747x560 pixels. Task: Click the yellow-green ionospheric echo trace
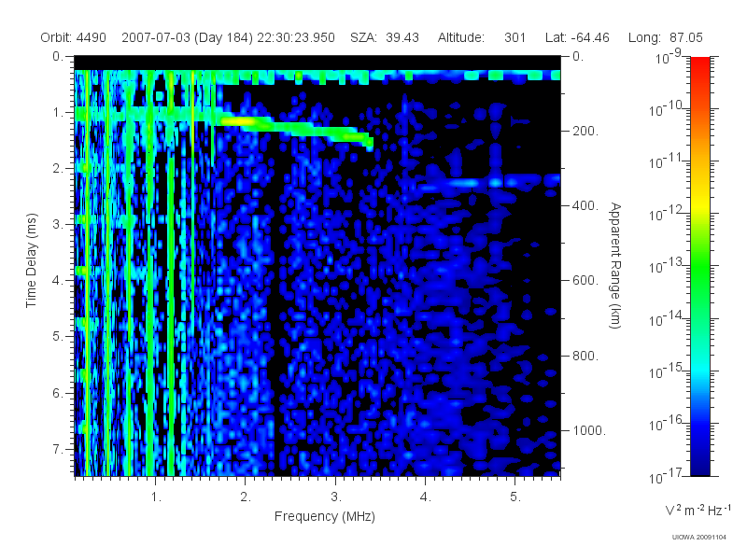click(x=295, y=129)
